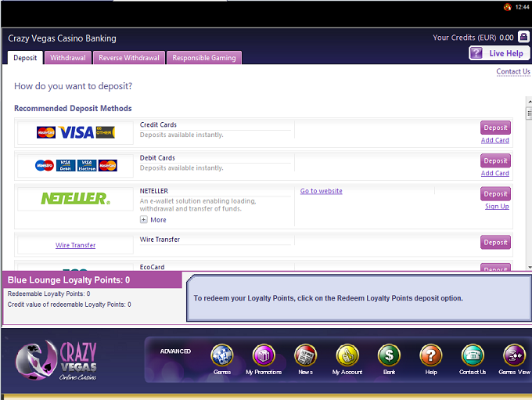Click the system tray icon beside the clock
Viewport: 532px width, 400px height.
point(508,7)
